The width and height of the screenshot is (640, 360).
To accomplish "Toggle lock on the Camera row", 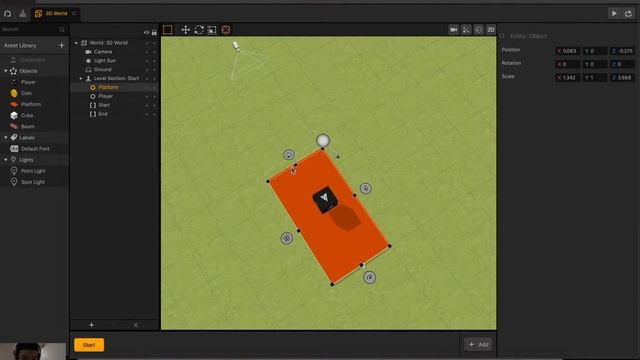I will click(154, 52).
